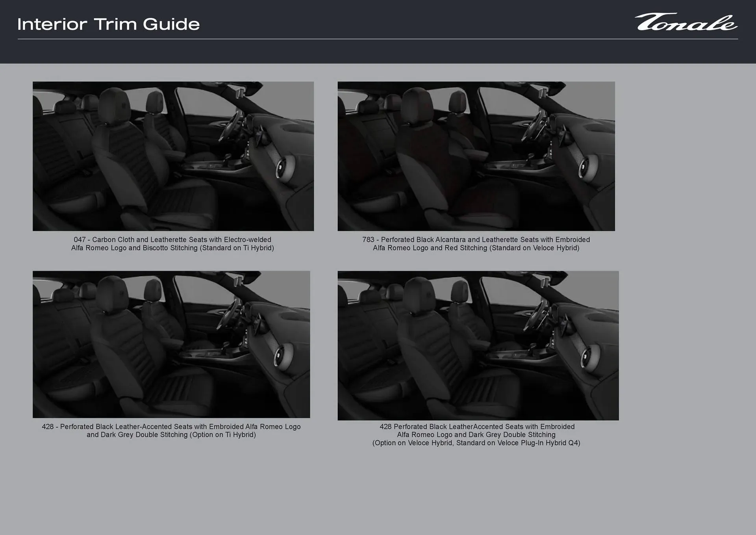Click the Interior Trim Guide heading
This screenshot has width=756, height=535.
tap(108, 24)
